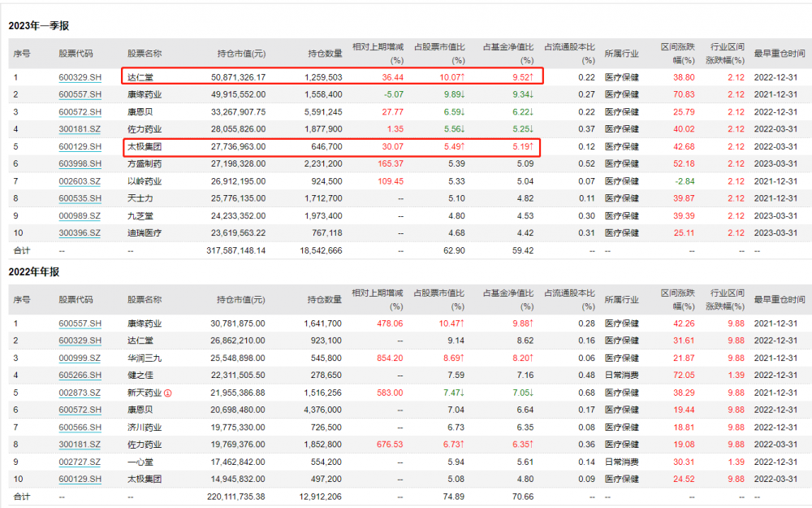Select stock name 一心堂
This screenshot has height=508, width=812.
coord(140,462)
